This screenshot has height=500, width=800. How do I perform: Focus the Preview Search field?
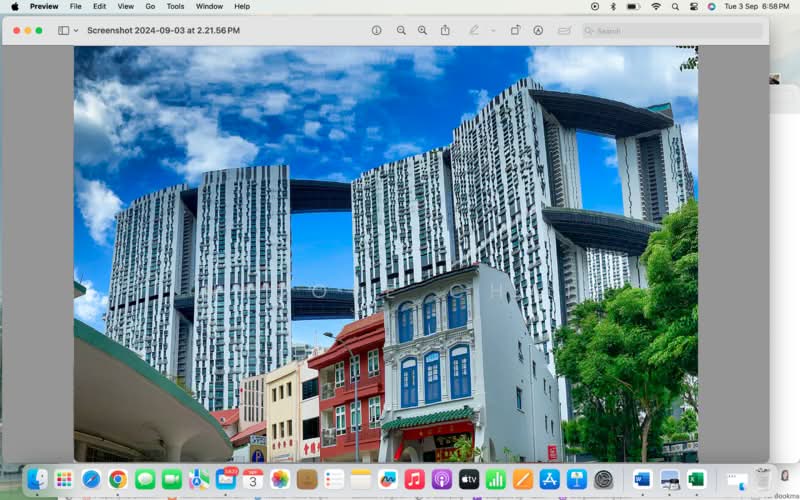coord(672,31)
